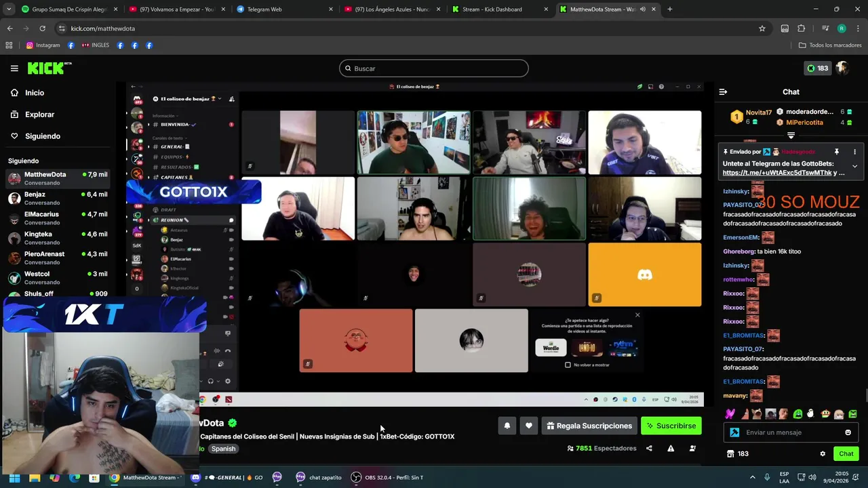Open Westcol channel in following list
Screen dimensions: 868x488
click(x=58, y=278)
